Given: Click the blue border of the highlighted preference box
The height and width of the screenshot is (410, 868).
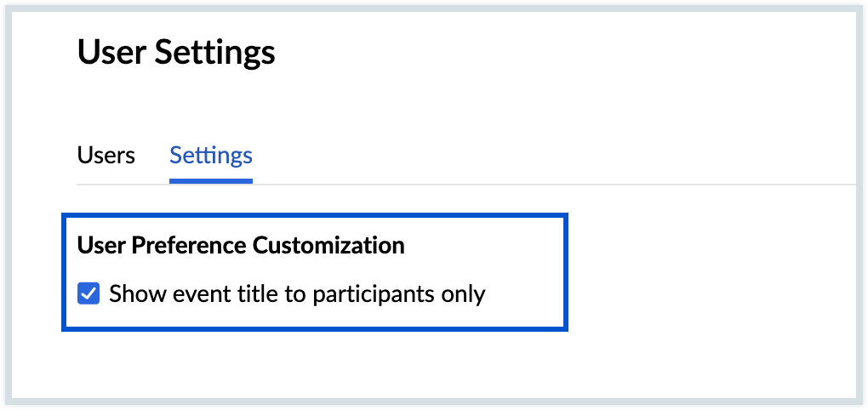Looking at the screenshot, I should click(313, 217).
